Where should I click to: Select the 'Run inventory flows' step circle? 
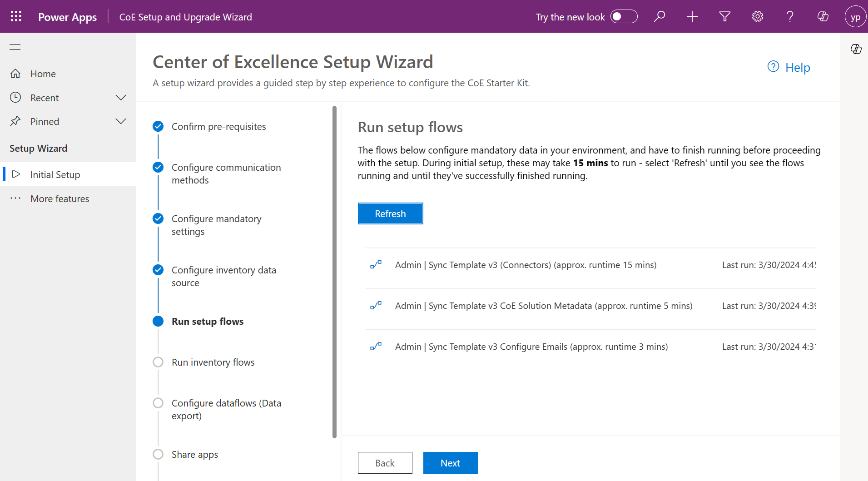coord(158,362)
